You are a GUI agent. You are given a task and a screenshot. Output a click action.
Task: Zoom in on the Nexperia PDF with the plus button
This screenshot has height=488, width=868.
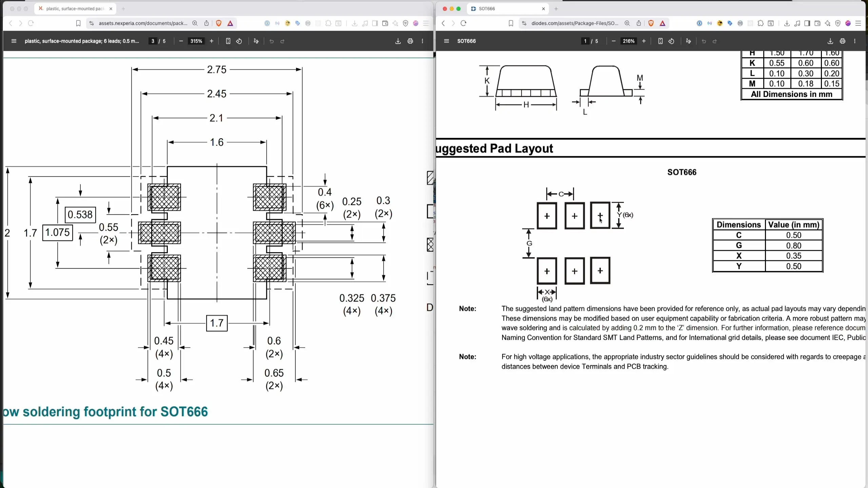tap(212, 41)
